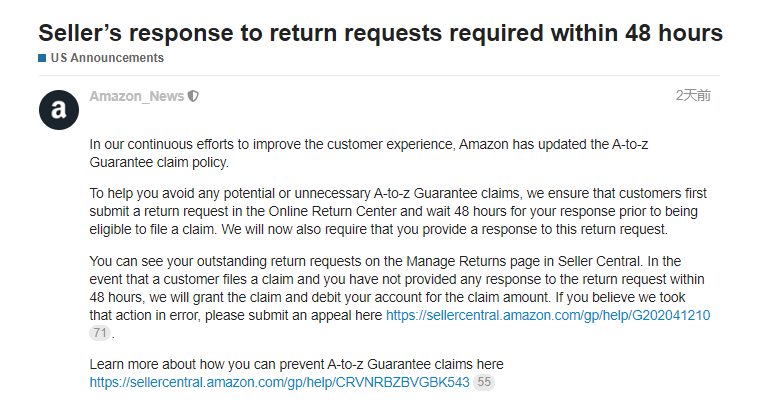The image size is (775, 413).
Task: Click the 55 link click-count badge
Action: point(484,382)
